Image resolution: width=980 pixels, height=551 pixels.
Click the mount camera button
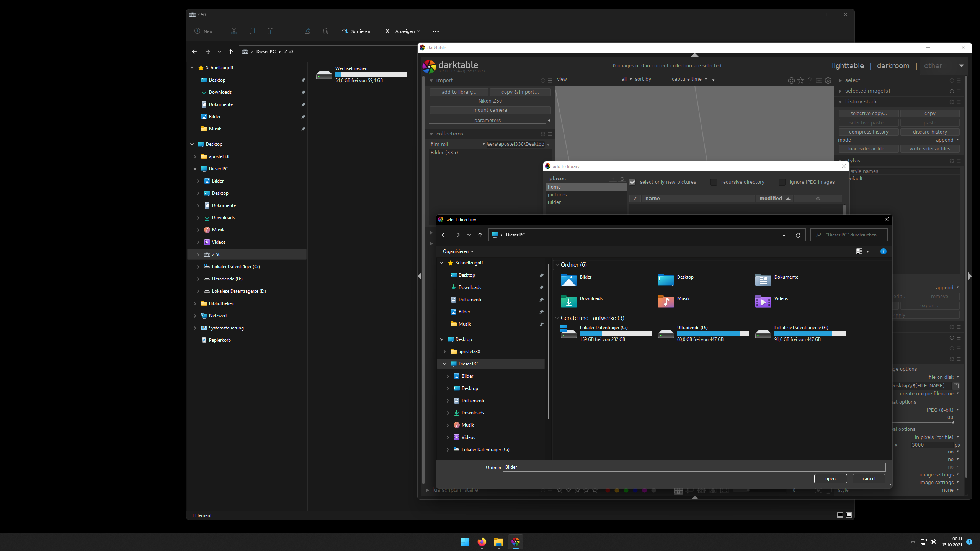[x=490, y=110]
